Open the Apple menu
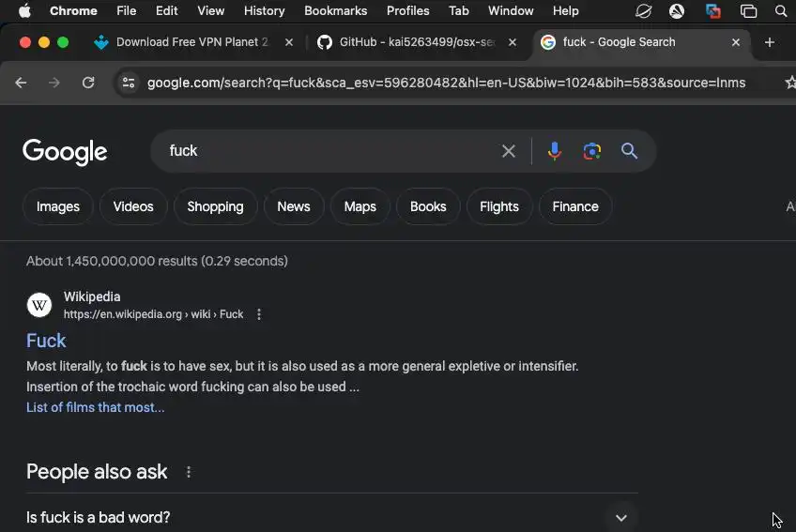Screen dimensions: 796x532 (24, 10)
